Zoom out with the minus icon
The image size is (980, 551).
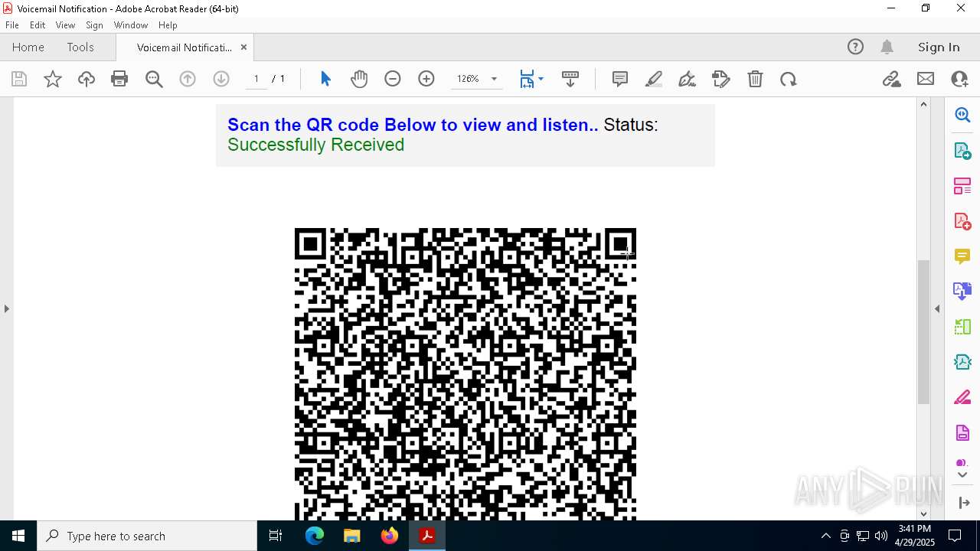click(x=393, y=79)
